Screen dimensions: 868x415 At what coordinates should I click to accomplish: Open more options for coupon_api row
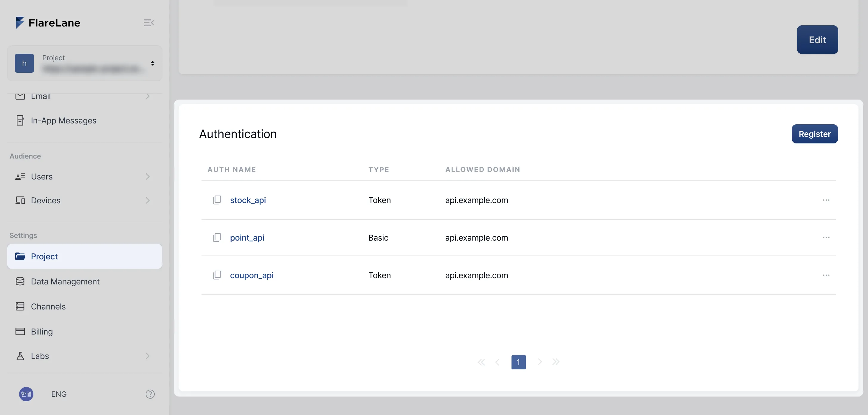826,275
